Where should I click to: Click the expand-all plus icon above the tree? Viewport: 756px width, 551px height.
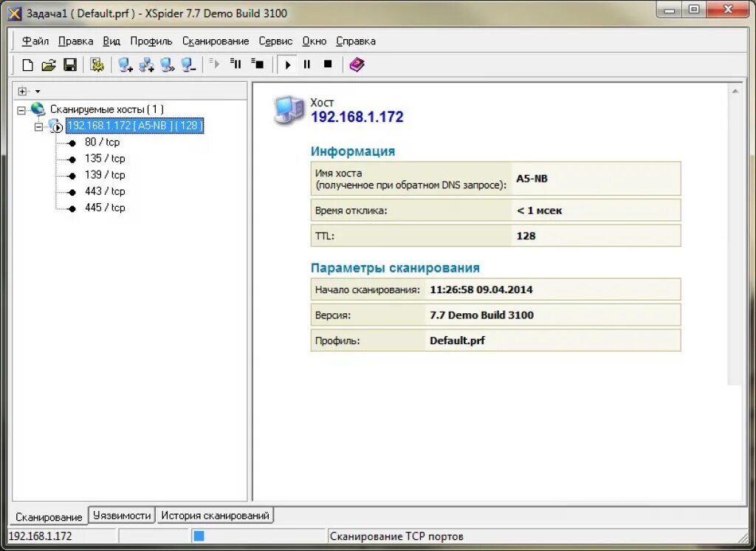pos(22,91)
